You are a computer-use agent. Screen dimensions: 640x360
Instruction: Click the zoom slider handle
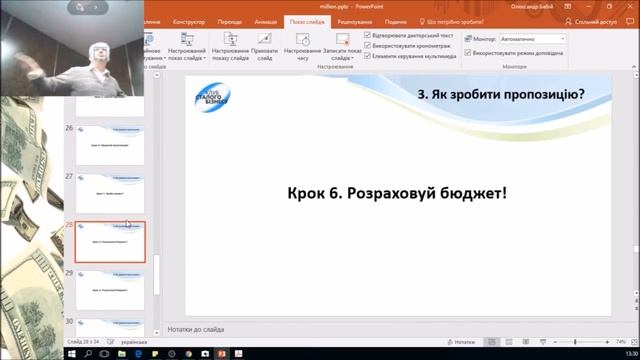pos(575,342)
